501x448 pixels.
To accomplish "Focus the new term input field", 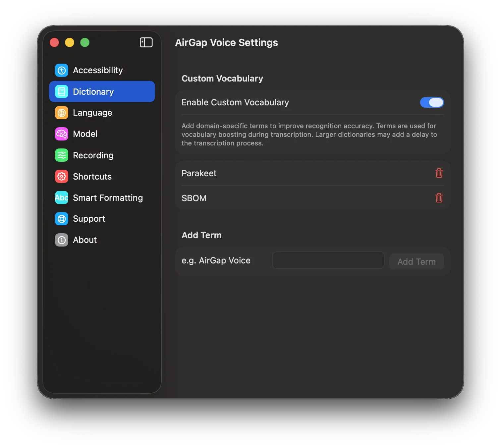I will (x=328, y=260).
